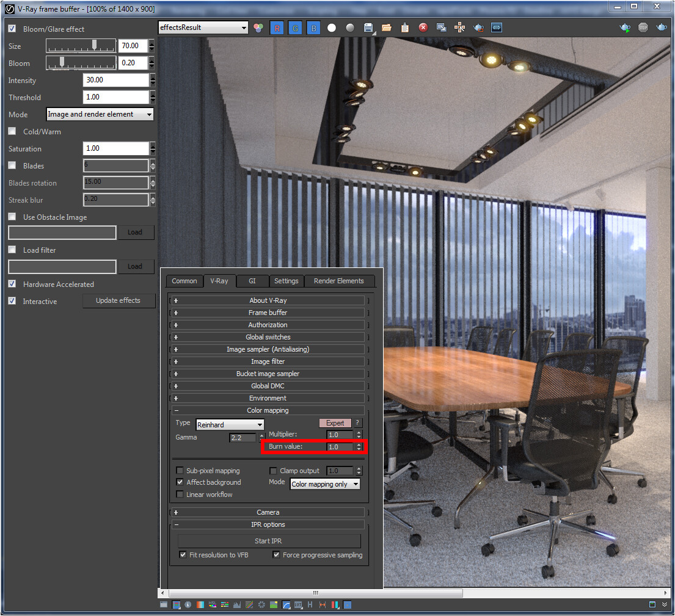Uncheck Affect background option
675x616 pixels.
tap(180, 482)
